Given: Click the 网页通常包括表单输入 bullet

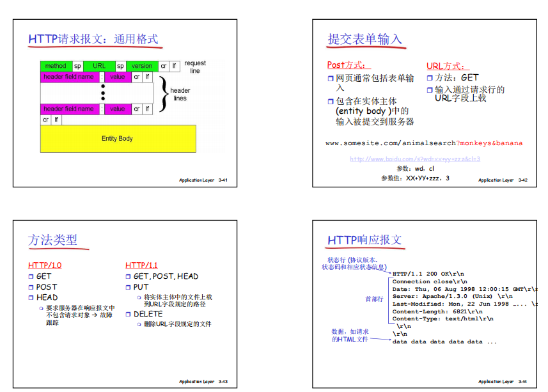Looking at the screenshot, I should pos(371,82).
